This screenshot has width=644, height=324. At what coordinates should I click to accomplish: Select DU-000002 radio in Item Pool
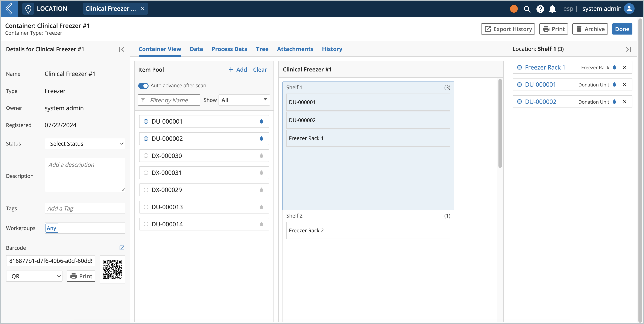pyautogui.click(x=146, y=138)
